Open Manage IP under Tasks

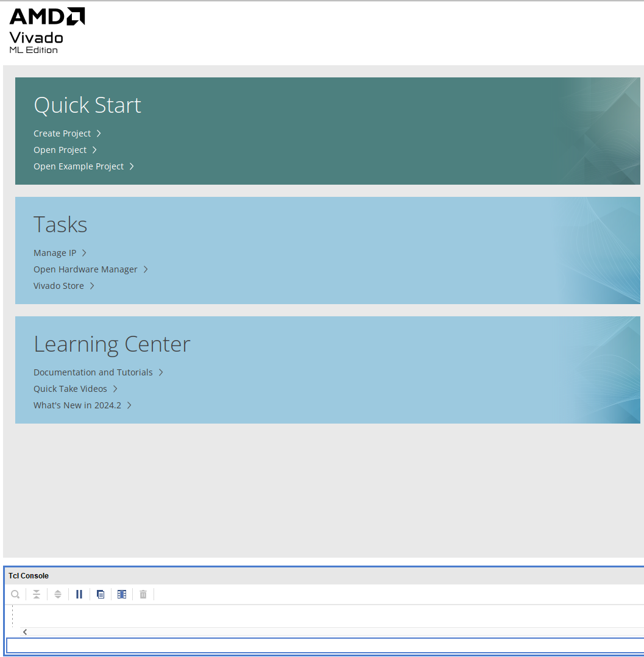point(55,253)
